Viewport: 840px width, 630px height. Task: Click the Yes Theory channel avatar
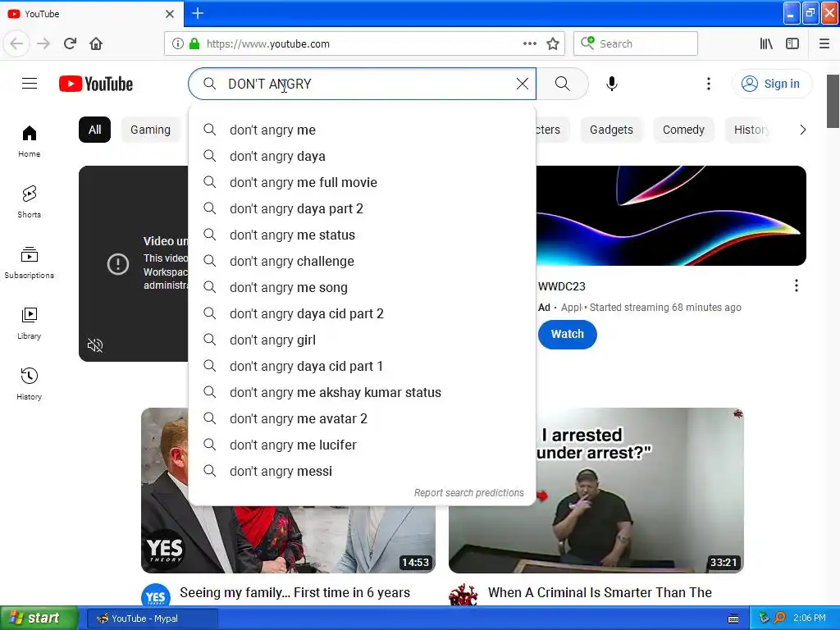155,596
